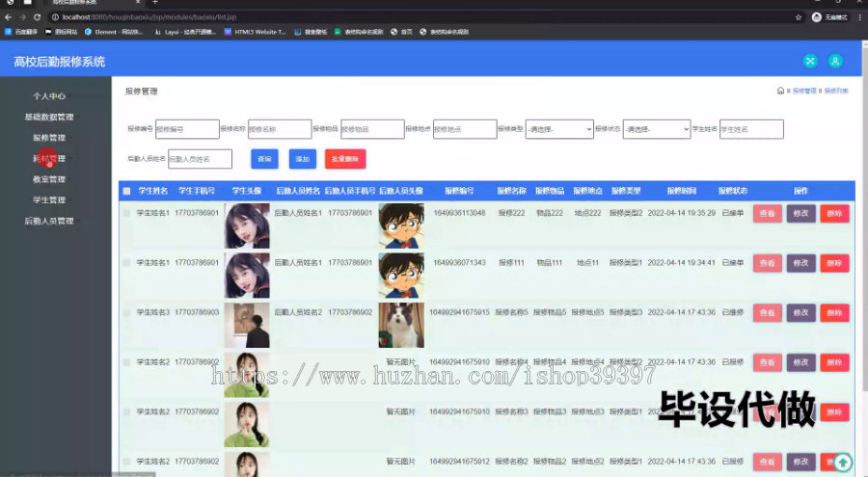
Task: Open cat staff avatar in row 报修名称5
Action: click(401, 326)
